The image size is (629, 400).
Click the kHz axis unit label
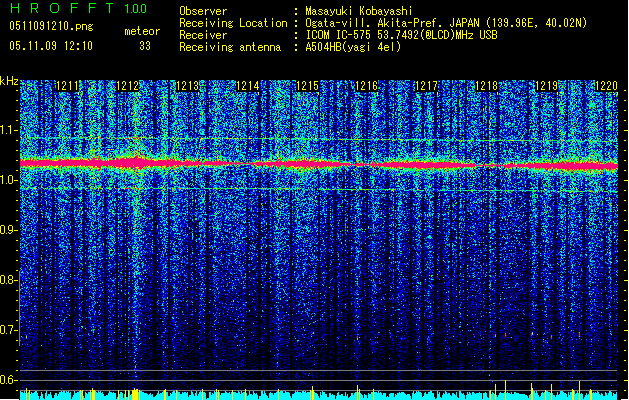[x=9, y=81]
